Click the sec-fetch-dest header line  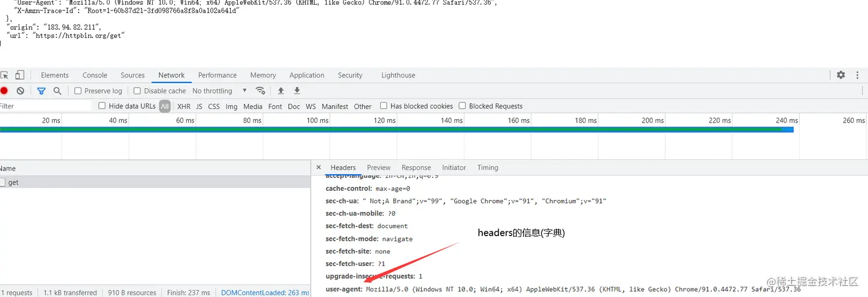(x=367, y=226)
